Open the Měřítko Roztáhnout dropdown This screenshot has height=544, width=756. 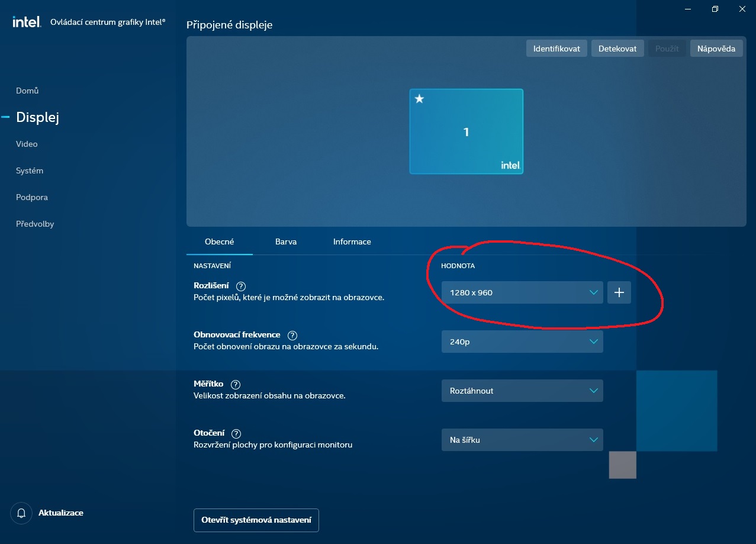coord(522,391)
